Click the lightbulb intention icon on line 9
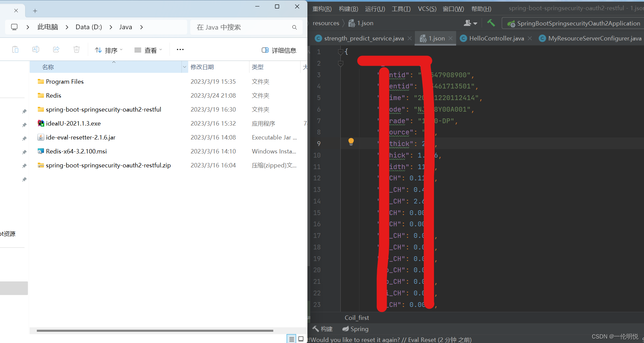 click(351, 142)
